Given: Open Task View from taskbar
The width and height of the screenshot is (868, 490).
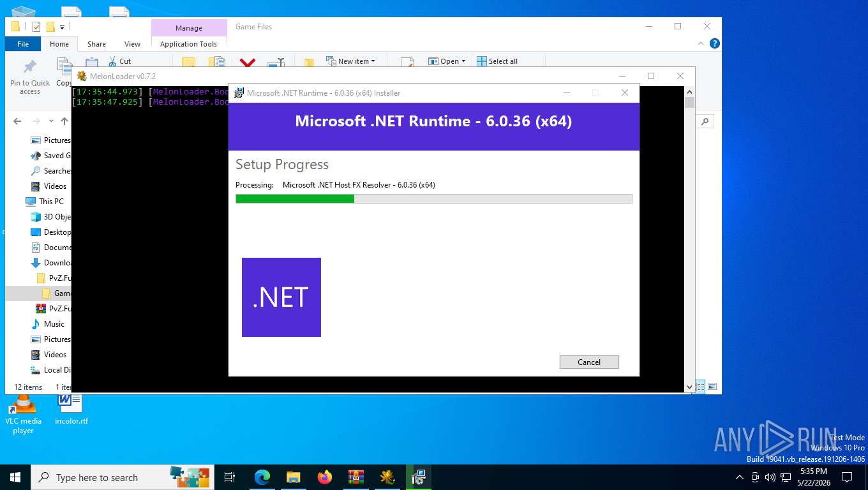Looking at the screenshot, I should pos(230,477).
